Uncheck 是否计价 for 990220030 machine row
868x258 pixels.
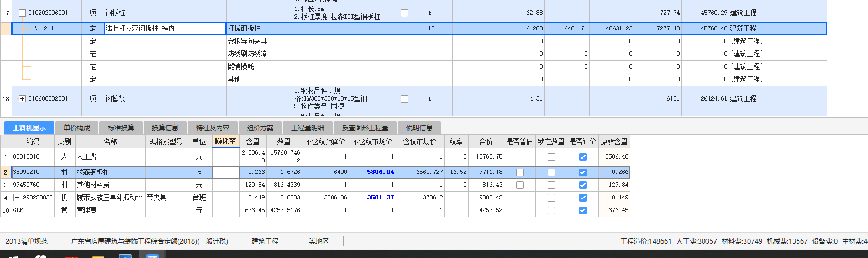coord(583,198)
